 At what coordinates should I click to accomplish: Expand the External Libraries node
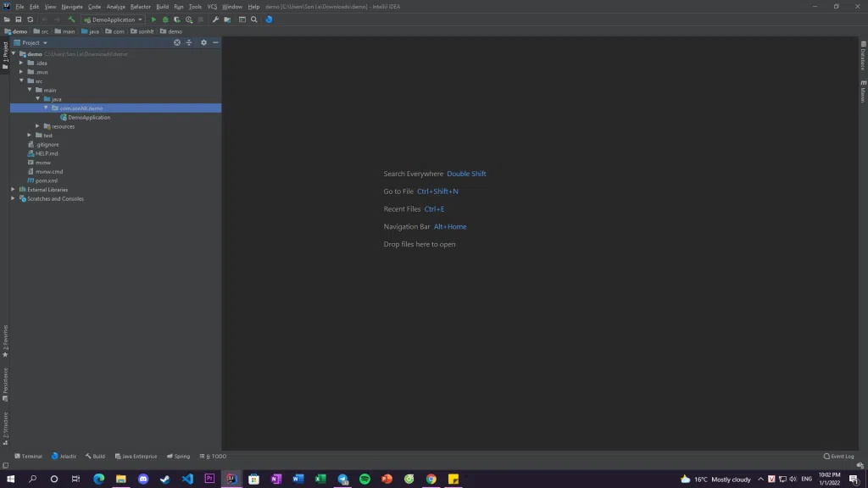(x=13, y=190)
